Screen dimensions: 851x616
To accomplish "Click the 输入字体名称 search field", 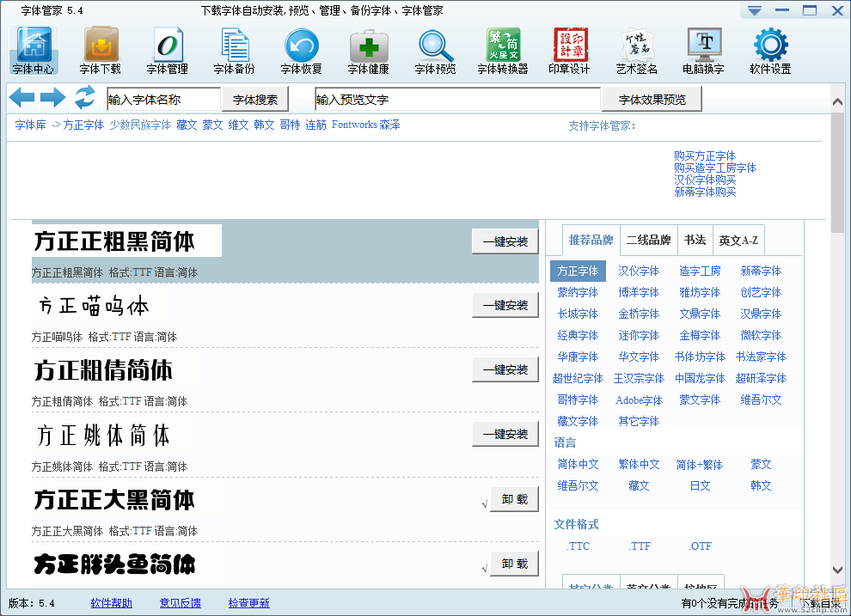I will [x=164, y=100].
